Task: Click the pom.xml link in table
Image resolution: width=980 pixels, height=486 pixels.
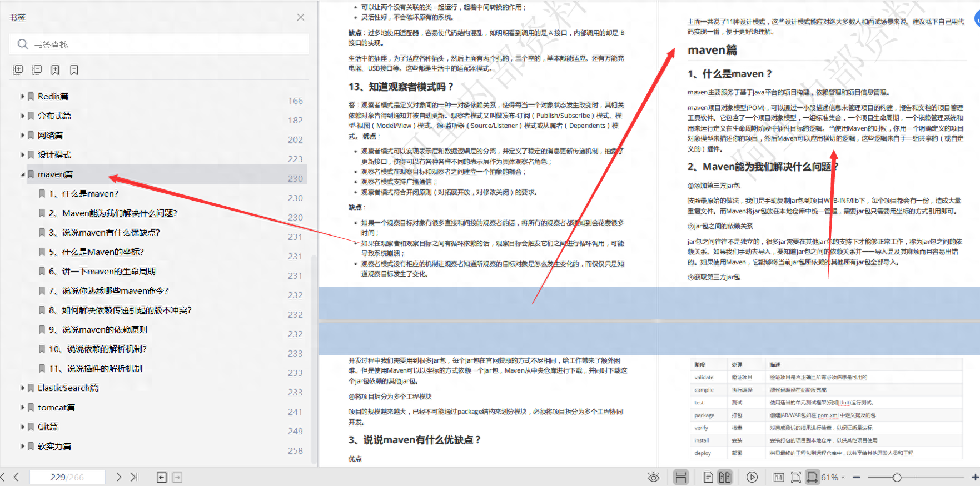Action: 828,415
